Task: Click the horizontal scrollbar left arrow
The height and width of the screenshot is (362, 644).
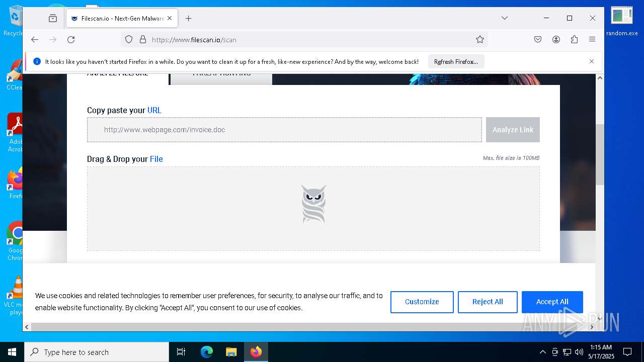Action: [x=27, y=327]
